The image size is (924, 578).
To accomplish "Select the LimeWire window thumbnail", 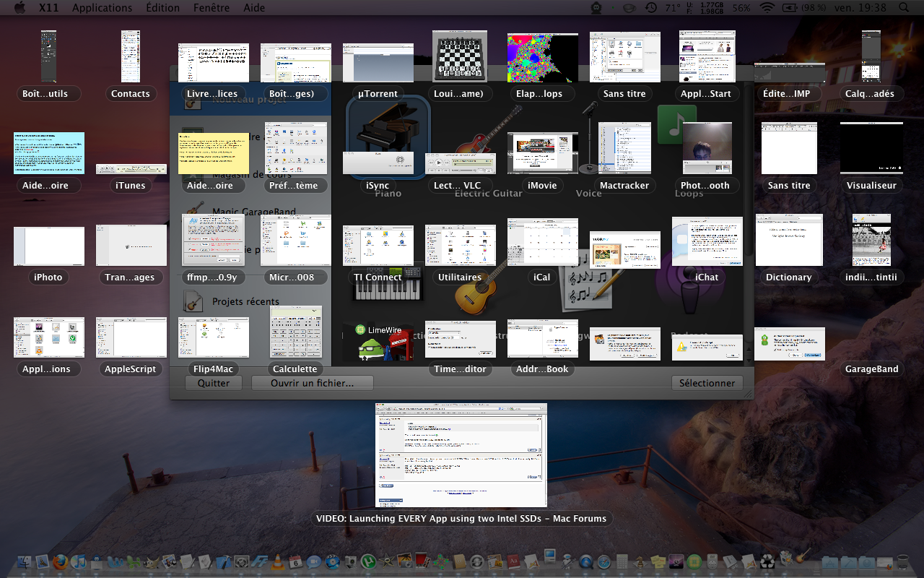I will (x=378, y=341).
